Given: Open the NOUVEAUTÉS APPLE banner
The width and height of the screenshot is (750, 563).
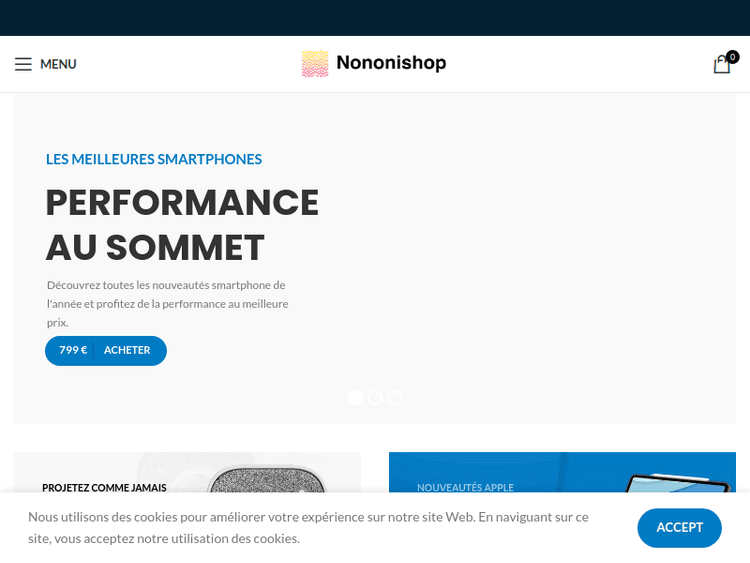Looking at the screenshot, I should tap(465, 488).
